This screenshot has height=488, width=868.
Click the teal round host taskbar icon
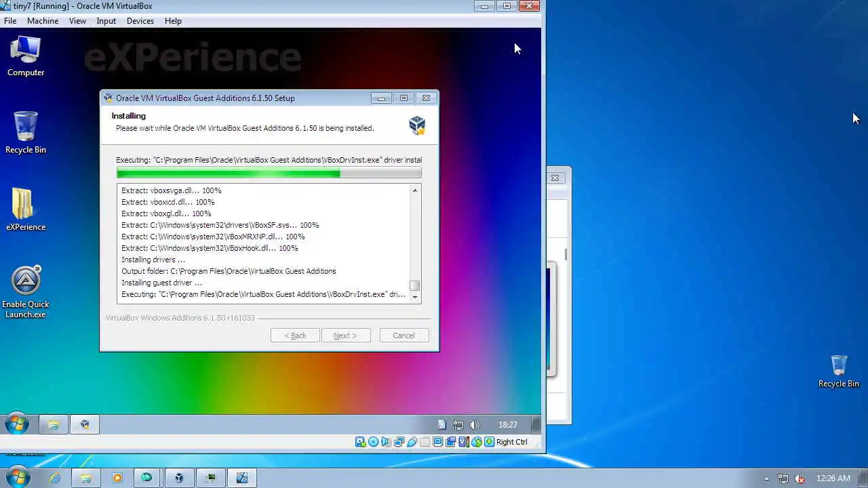tap(146, 478)
